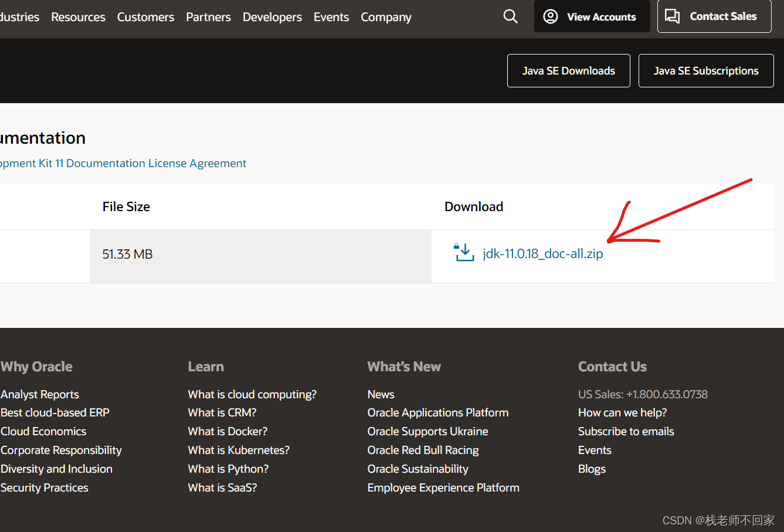Viewport: 784px width, 532px height.
Task: Open the News footer link
Action: point(381,395)
